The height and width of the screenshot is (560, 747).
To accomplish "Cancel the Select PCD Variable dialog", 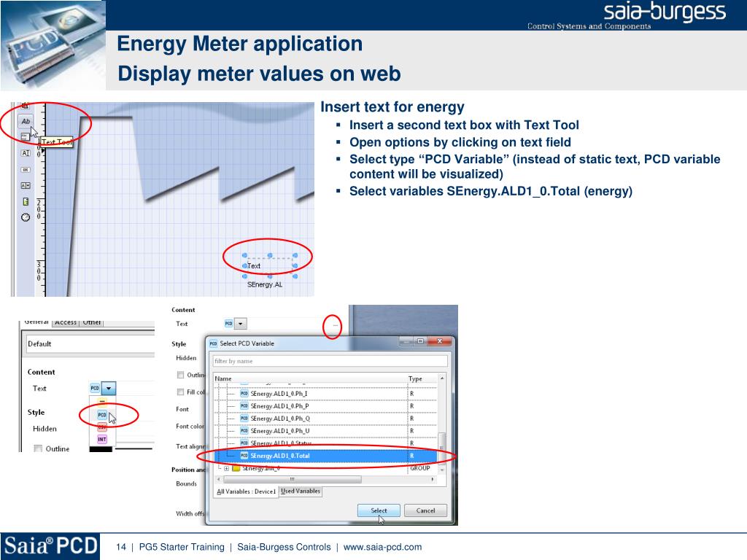I will tap(425, 510).
